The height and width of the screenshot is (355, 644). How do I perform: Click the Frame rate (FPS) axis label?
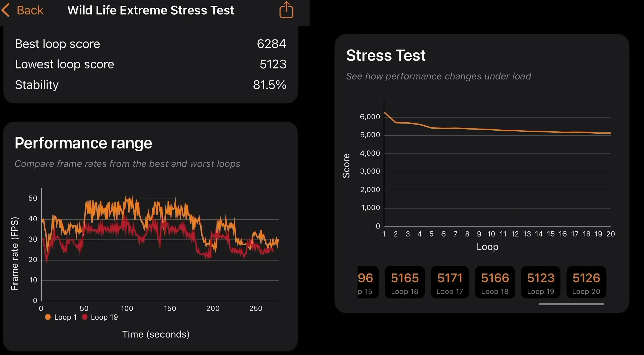pos(15,253)
